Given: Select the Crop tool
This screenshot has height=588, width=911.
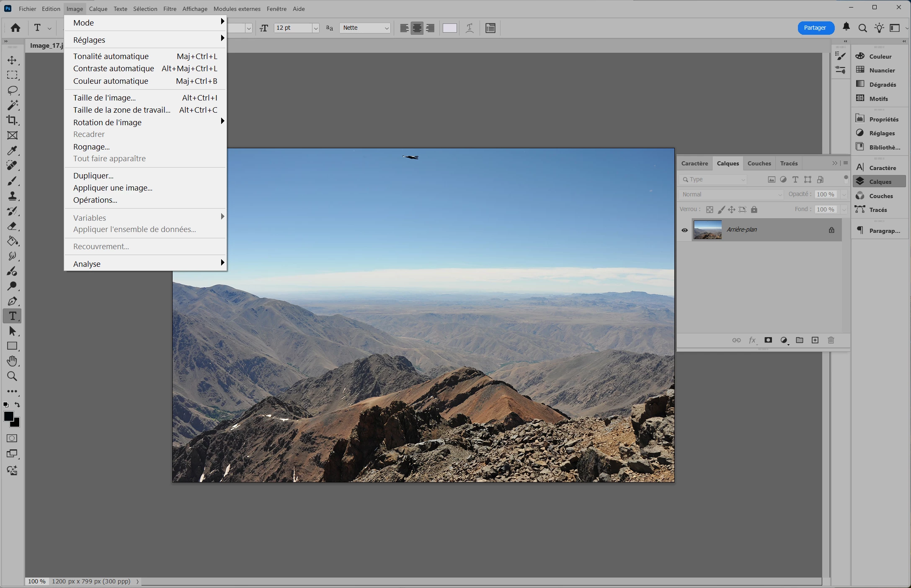Looking at the screenshot, I should 12,120.
